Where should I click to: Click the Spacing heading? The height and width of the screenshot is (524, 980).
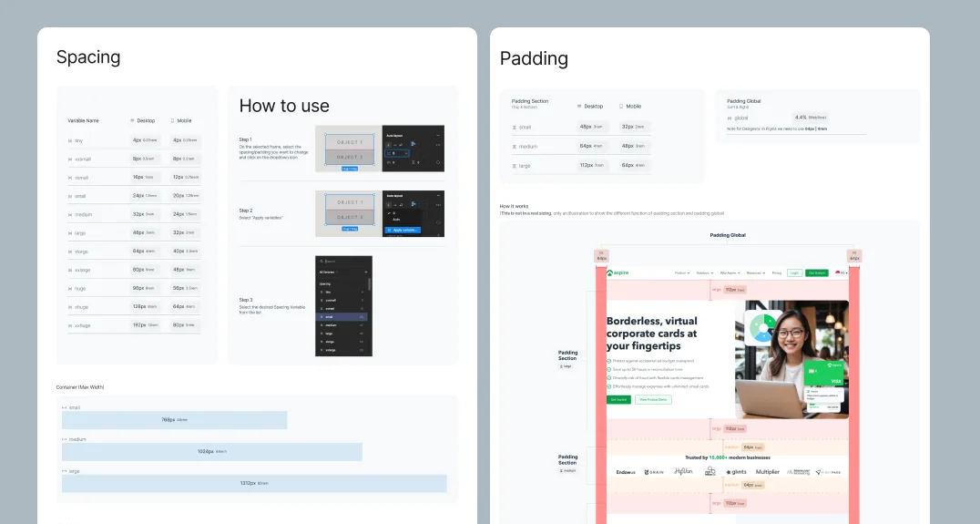coord(88,57)
